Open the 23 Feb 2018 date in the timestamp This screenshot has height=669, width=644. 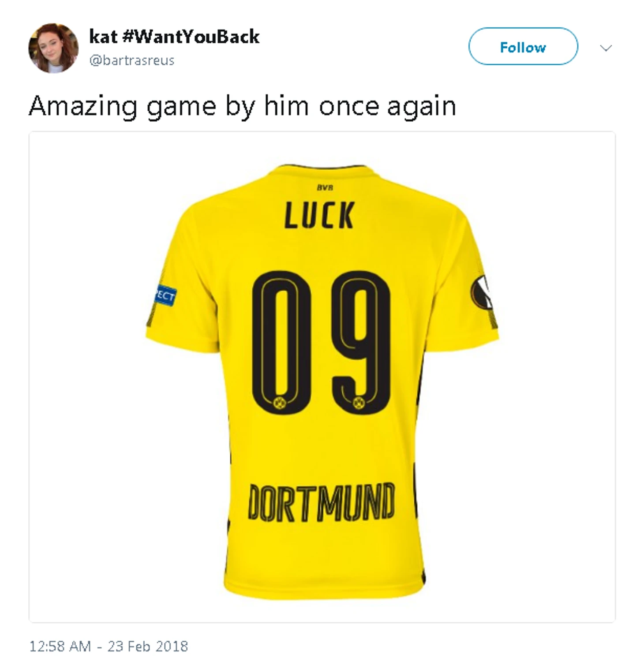coord(148,647)
